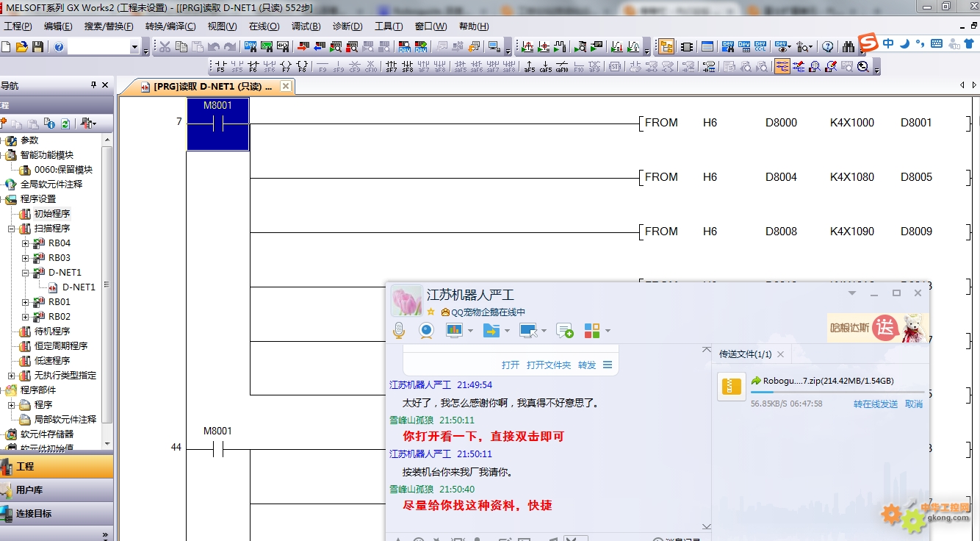Insert open contact with F5 ladder icon
The height and width of the screenshot is (541, 980).
220,67
